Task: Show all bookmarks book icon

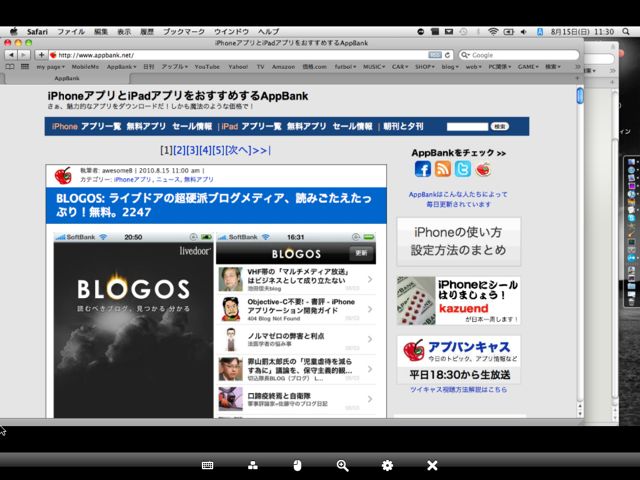Action: click(x=10, y=67)
